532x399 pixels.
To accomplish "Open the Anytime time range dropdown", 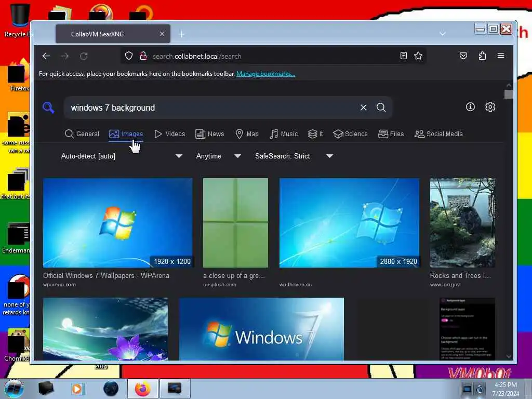I will coord(219,156).
